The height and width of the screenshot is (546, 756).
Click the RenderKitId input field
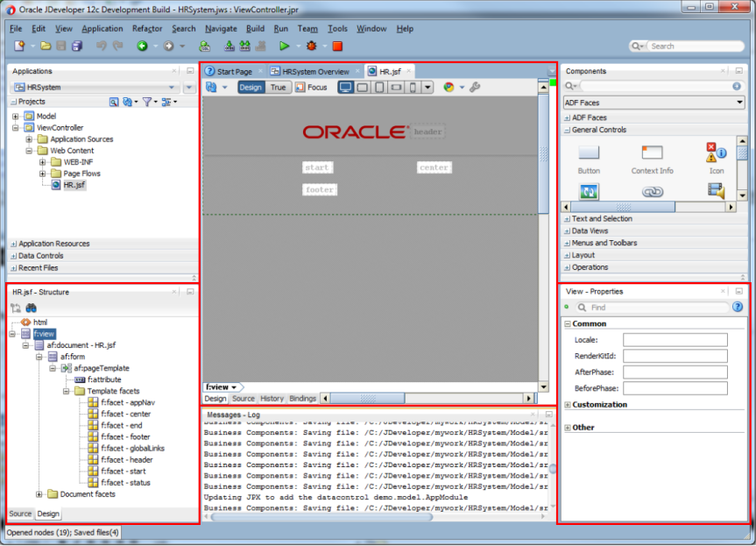675,356
